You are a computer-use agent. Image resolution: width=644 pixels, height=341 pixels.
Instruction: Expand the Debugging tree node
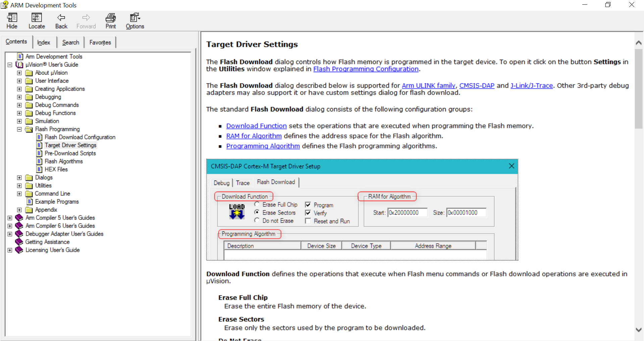(19, 97)
